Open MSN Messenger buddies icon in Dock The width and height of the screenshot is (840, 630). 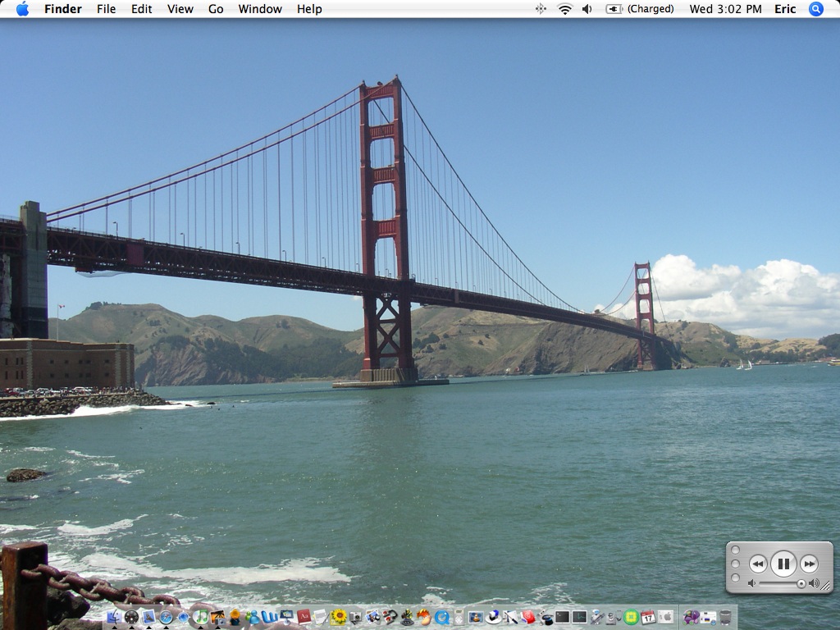[253, 617]
